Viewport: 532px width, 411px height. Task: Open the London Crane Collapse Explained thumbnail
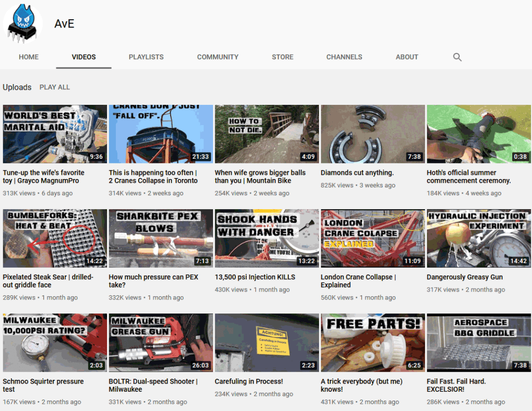373,238
